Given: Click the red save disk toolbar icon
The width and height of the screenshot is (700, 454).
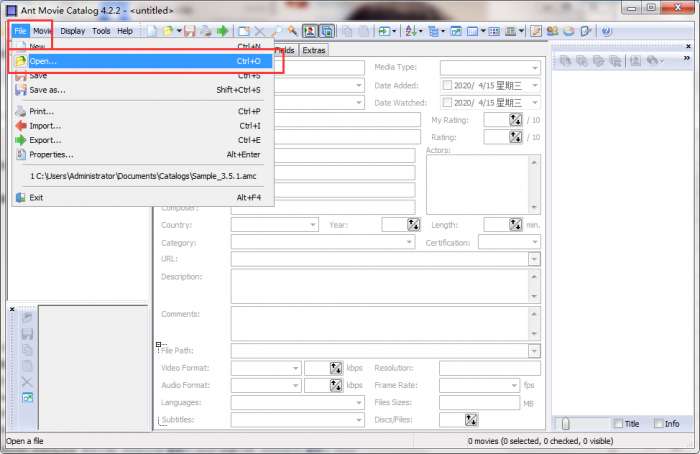Looking at the screenshot, I should [190, 31].
